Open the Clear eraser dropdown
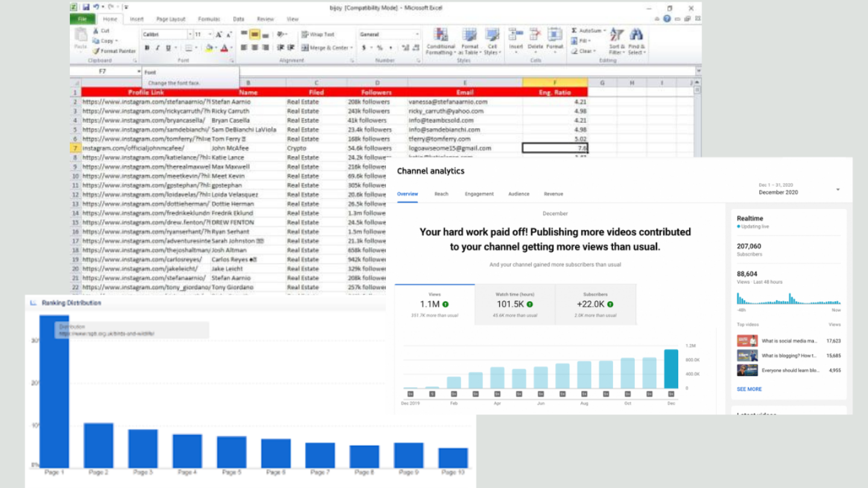868x488 pixels. 583,51
